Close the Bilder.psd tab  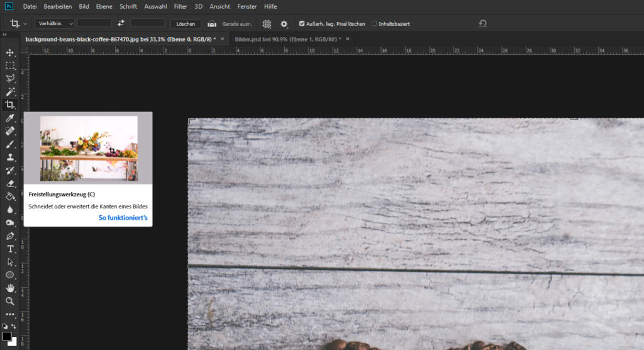click(347, 38)
